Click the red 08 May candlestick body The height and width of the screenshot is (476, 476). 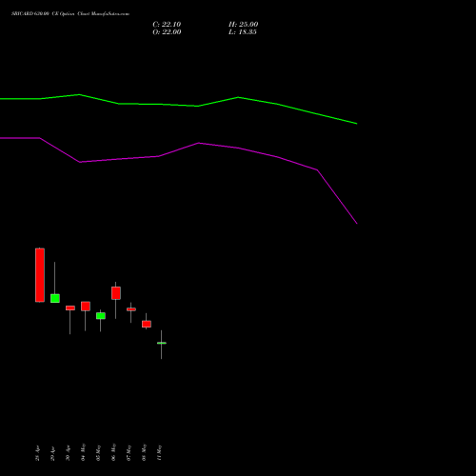(x=147, y=324)
